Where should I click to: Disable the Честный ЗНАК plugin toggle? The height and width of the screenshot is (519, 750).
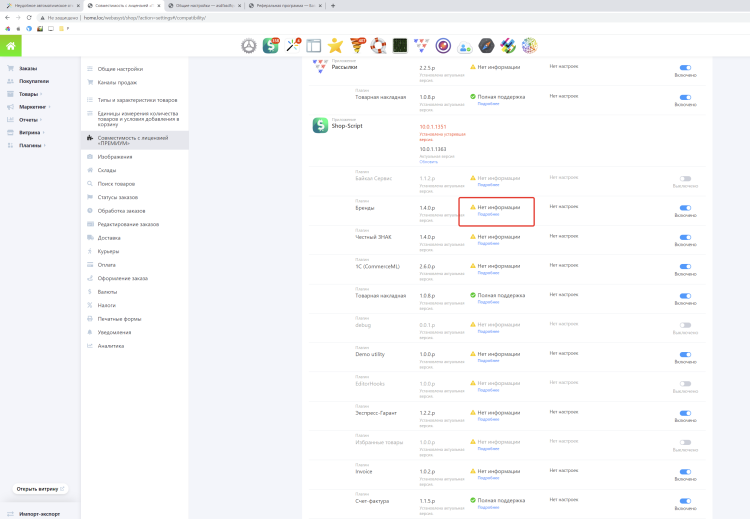tap(685, 238)
